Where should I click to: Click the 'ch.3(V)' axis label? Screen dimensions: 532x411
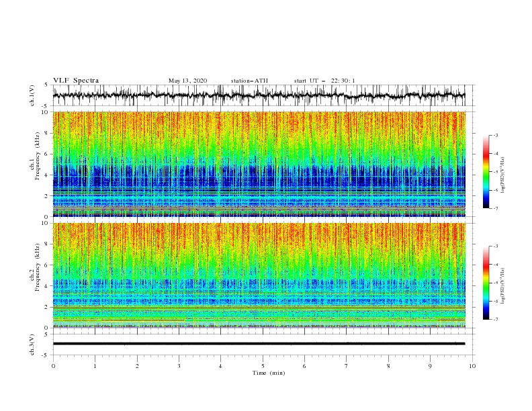32,345
